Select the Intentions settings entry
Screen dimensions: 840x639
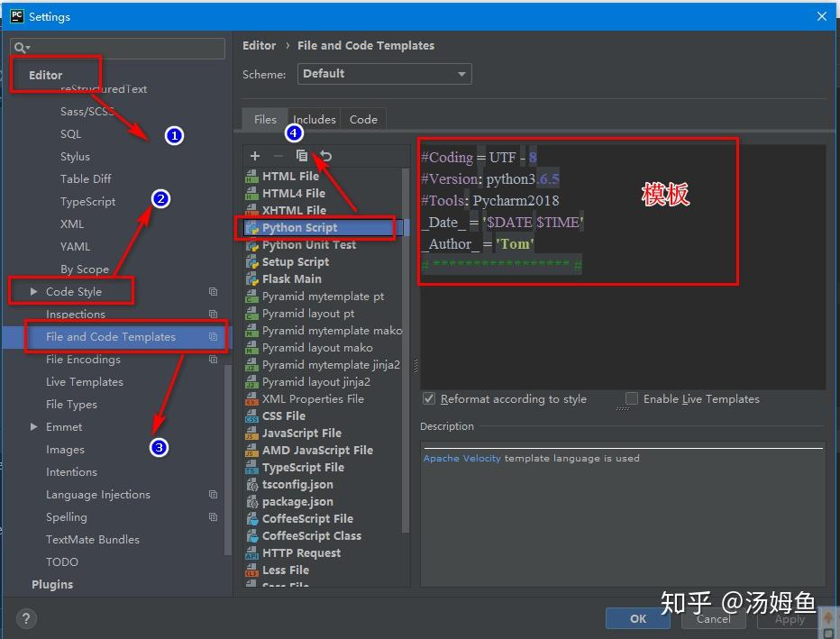point(72,472)
